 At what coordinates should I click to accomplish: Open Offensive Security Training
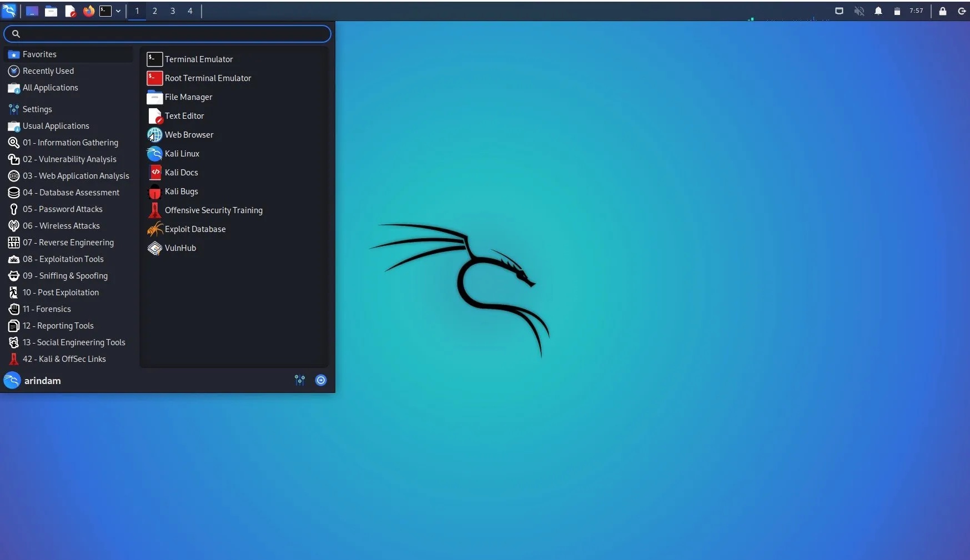tap(214, 210)
